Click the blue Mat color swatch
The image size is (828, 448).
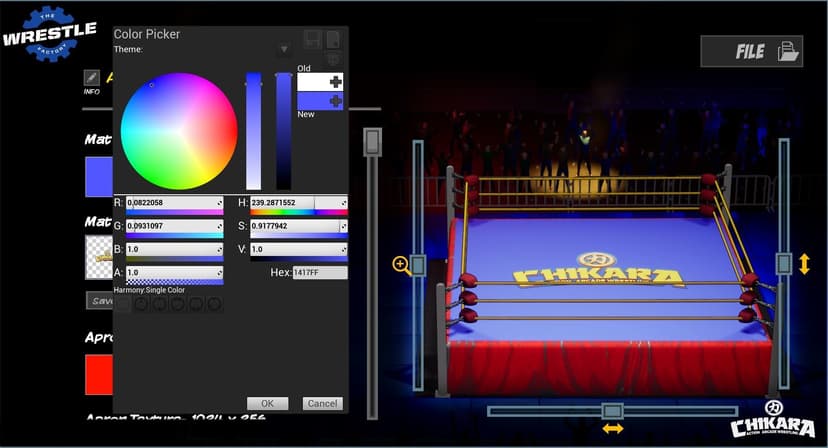(99, 177)
